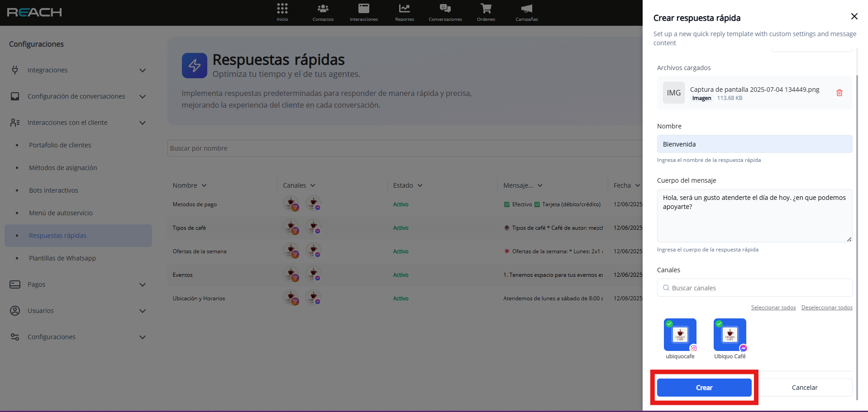The width and height of the screenshot is (868, 412).
Task: Open Ordenes cart icon
Action: [x=486, y=9]
